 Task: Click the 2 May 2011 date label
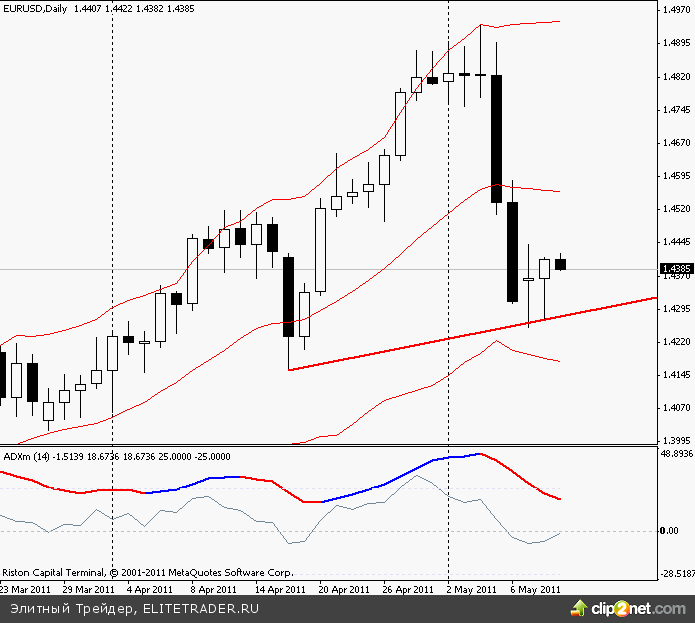click(472, 590)
